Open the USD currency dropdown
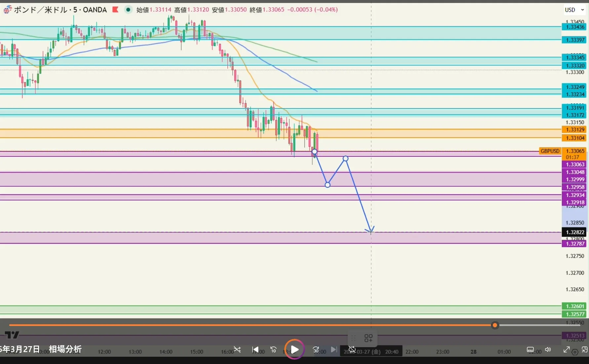Viewport: 589px width, 364px height. [x=574, y=10]
